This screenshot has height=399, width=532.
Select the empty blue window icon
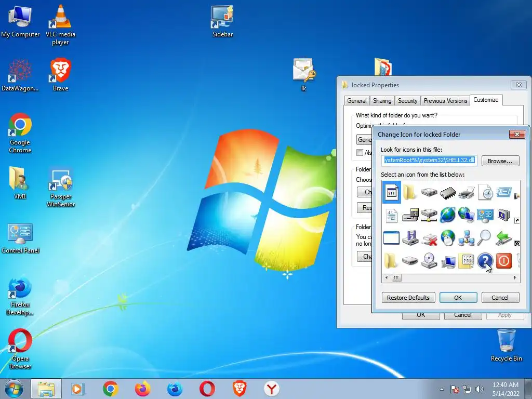coord(392,238)
